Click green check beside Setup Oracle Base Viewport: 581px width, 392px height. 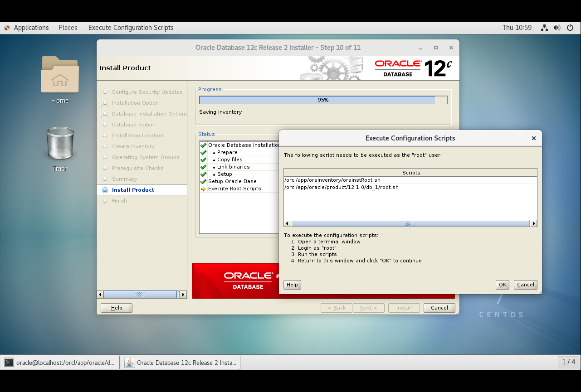pyautogui.click(x=203, y=181)
